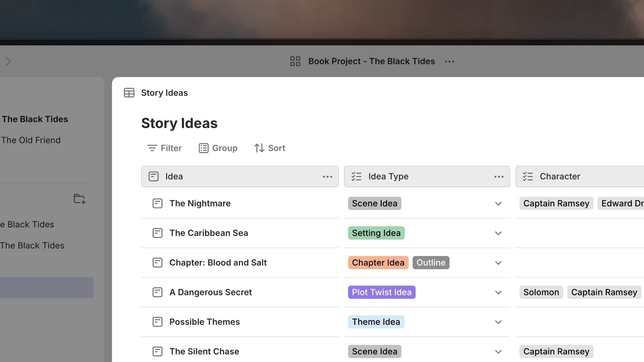Open Idea Type dropdown for Chapter: Blood and Salt
644x362 pixels.
tap(498, 263)
